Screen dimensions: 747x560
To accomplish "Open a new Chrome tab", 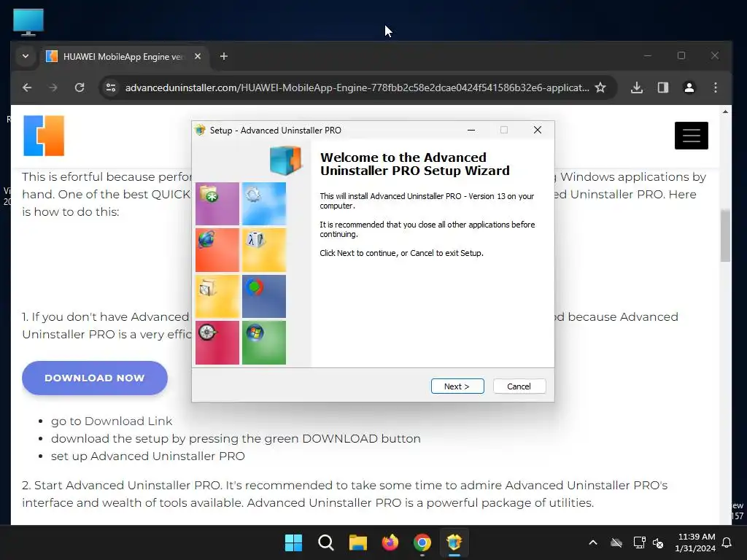I will pos(224,56).
